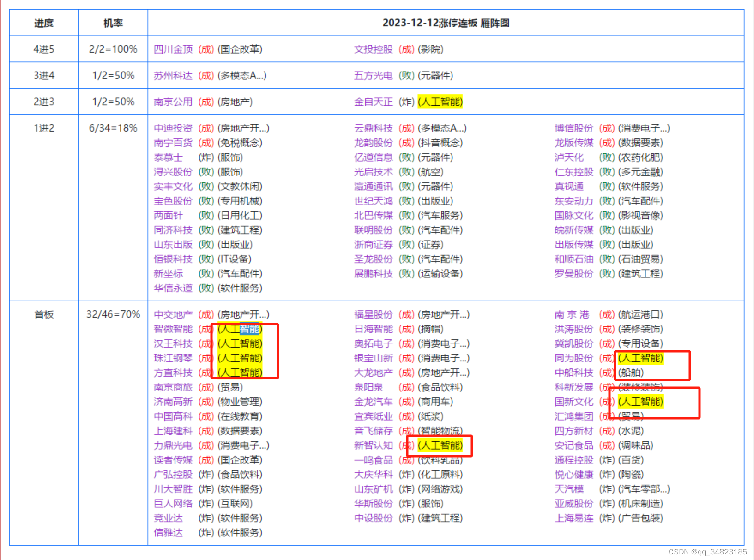
Task: Open the 博信股份 stock link
Action: tap(574, 128)
